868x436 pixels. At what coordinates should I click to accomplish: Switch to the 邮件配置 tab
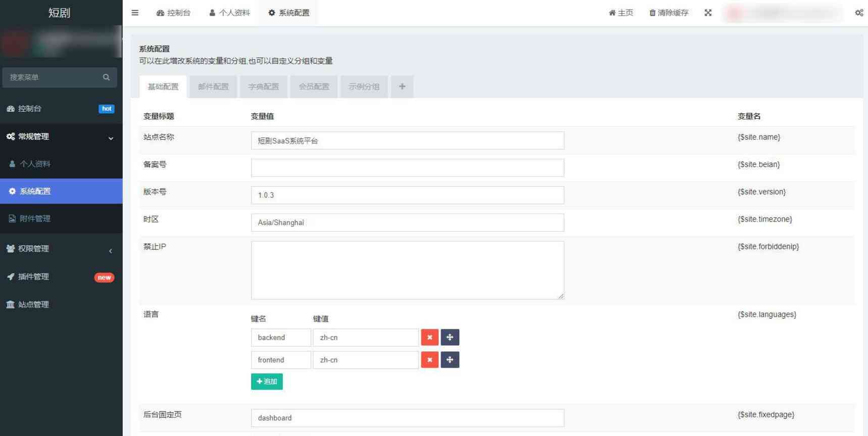pyautogui.click(x=213, y=86)
